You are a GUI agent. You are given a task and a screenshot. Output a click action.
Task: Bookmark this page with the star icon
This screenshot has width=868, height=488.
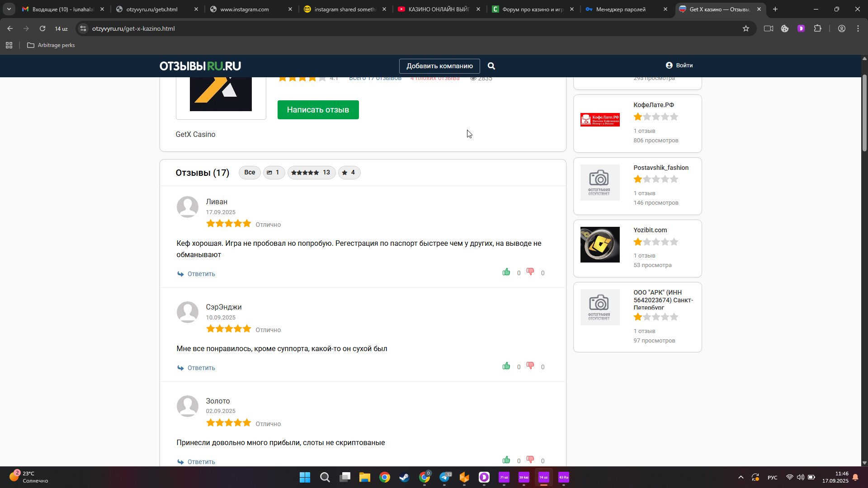tap(746, 28)
